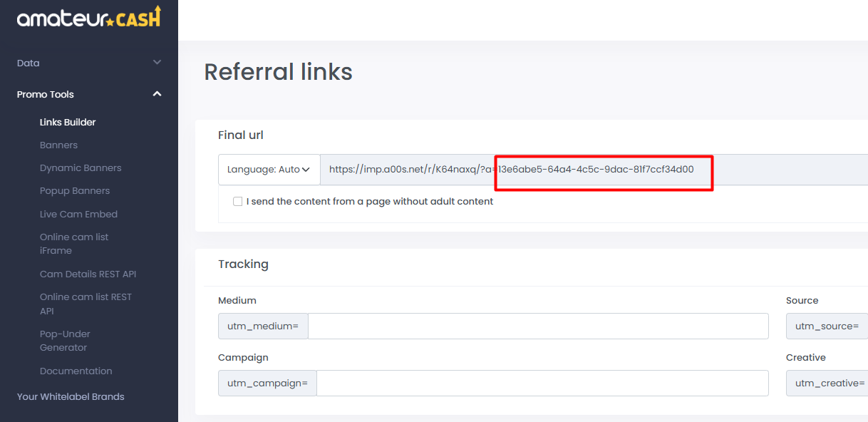Open Dynamic Banners page
The image size is (868, 422).
[81, 168]
